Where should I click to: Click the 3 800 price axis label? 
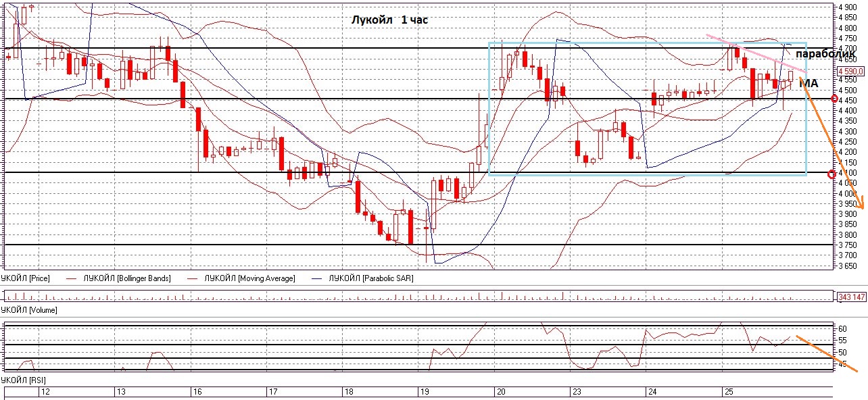click(x=848, y=235)
